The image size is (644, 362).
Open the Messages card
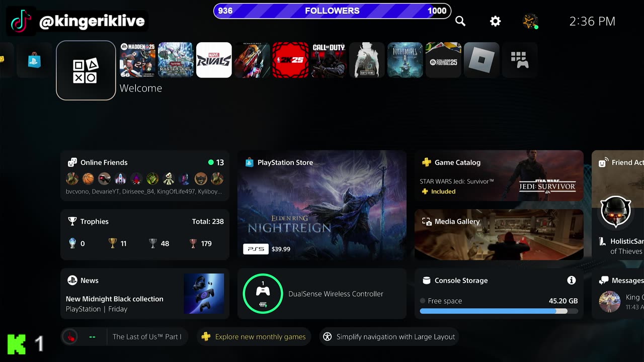pyautogui.click(x=618, y=294)
